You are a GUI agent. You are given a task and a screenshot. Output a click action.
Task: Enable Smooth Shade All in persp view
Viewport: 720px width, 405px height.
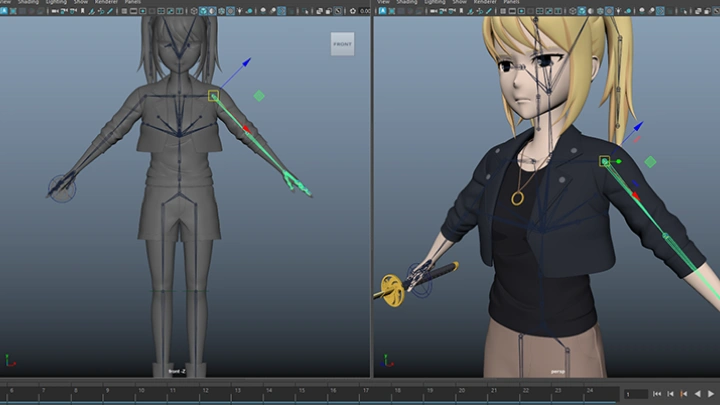[582, 11]
